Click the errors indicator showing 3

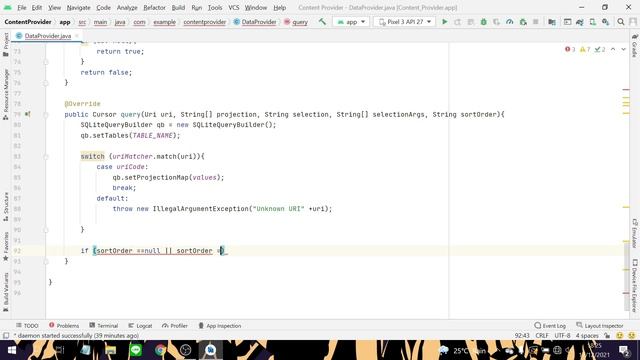[x=570, y=49]
